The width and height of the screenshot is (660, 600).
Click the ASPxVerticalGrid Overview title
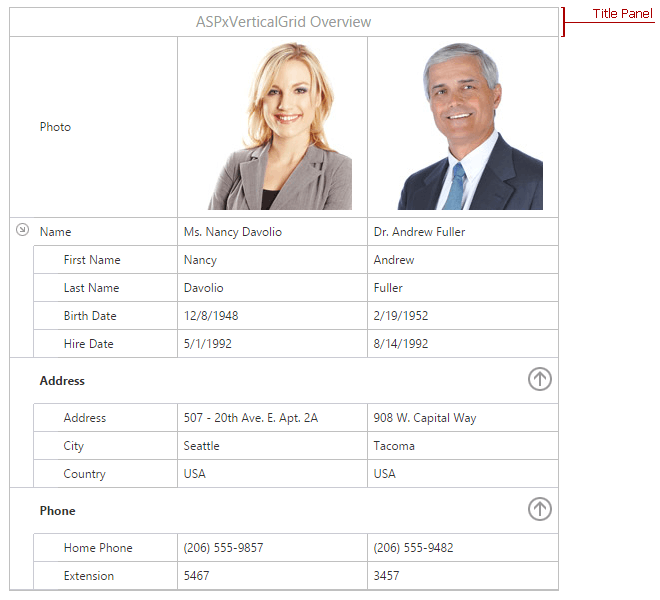coord(283,22)
